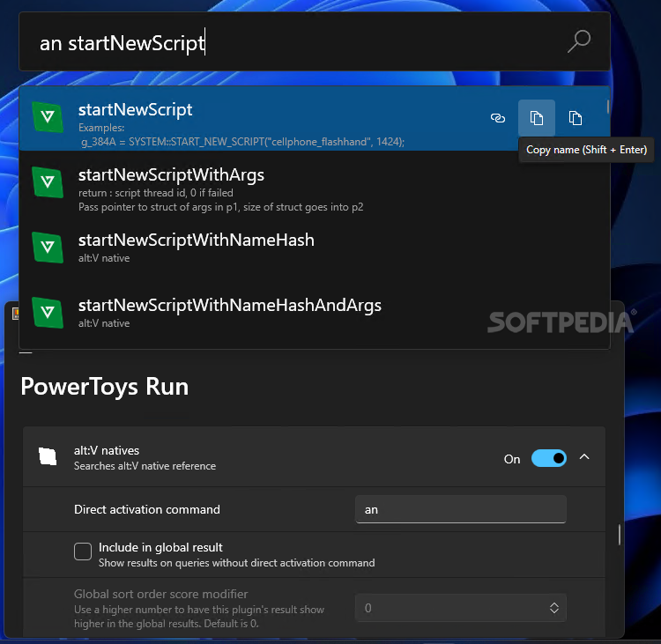Click the white alt:V natives plugin icon
The width and height of the screenshot is (661, 644).
point(48,456)
